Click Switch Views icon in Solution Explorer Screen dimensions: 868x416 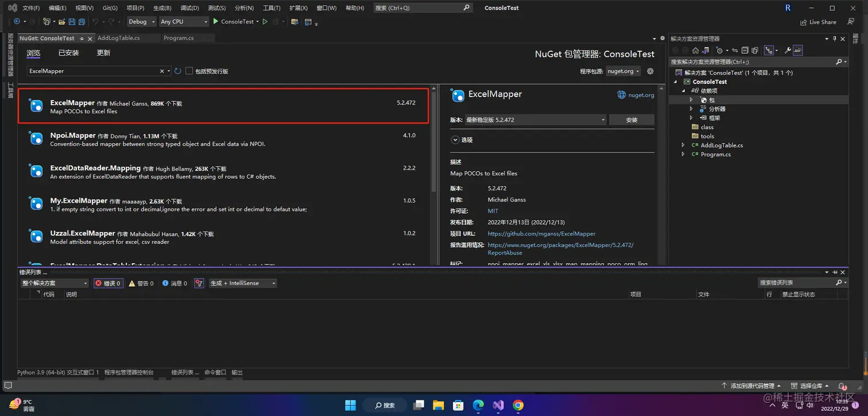pyautogui.click(x=707, y=51)
